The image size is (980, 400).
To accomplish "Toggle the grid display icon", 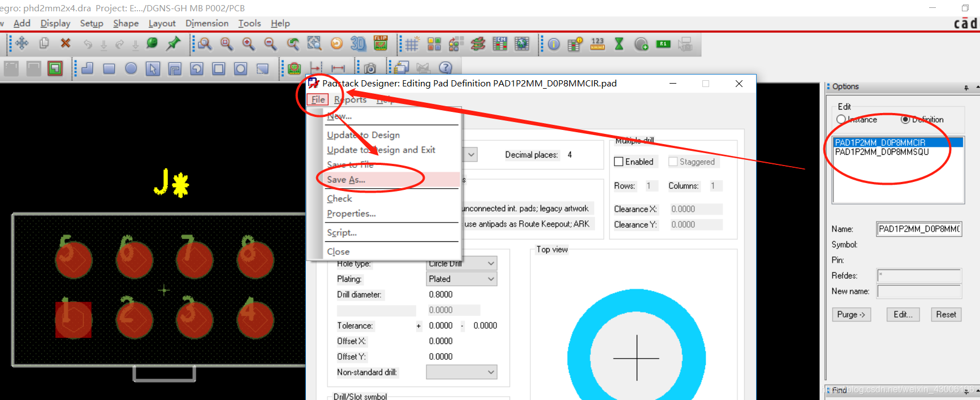I will point(412,44).
